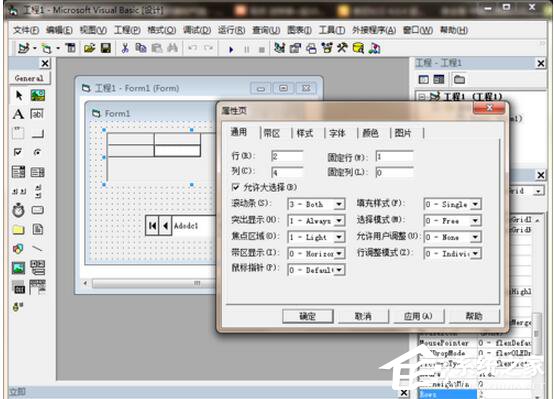This screenshot has width=554, height=399.
Task: Switch to the 字体 tab
Action: point(337,133)
